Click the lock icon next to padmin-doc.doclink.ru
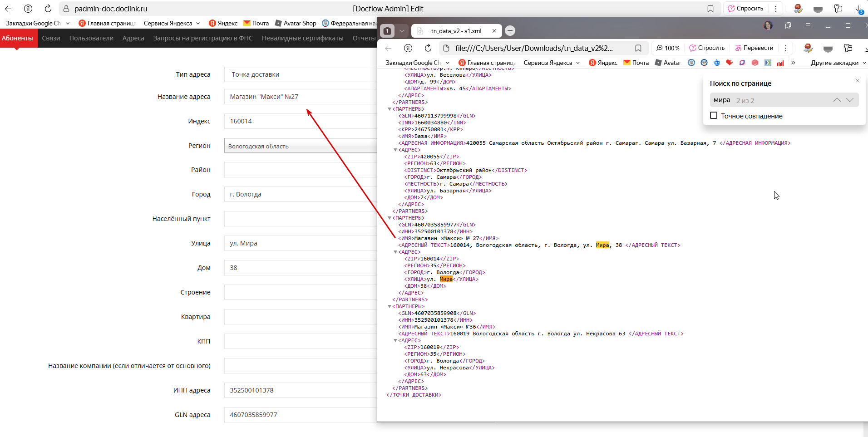This screenshot has height=437, width=868. click(x=66, y=9)
